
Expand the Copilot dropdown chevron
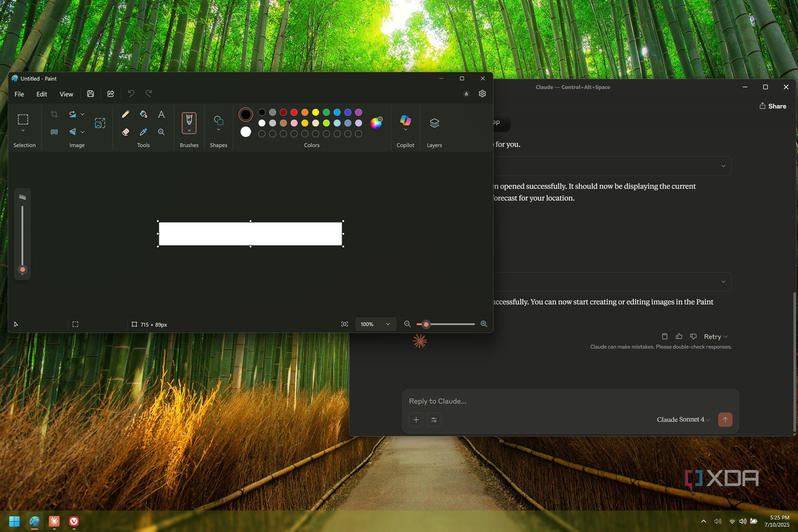405,130
